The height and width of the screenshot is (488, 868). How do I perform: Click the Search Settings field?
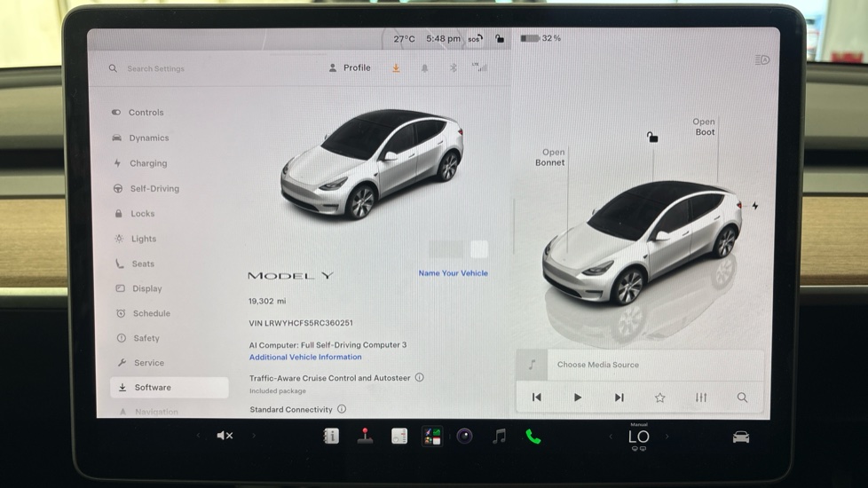tap(155, 68)
